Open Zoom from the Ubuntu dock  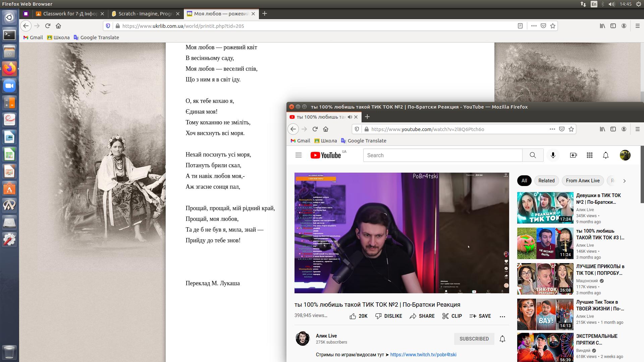coord(9,86)
